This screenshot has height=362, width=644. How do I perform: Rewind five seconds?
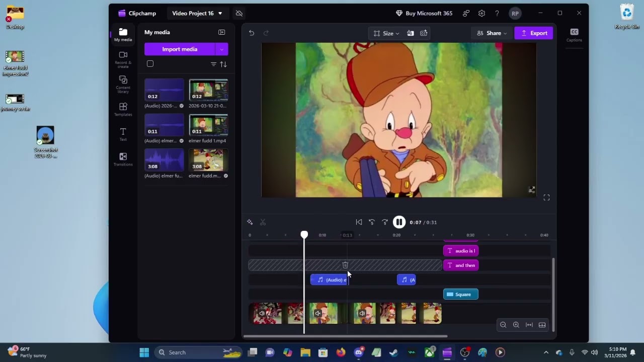372,222
